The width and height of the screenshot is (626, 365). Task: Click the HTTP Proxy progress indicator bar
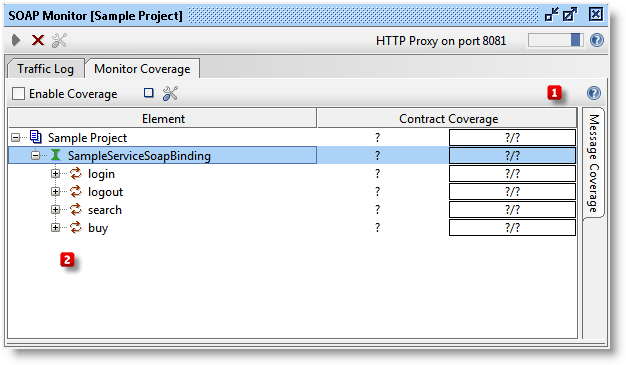click(555, 40)
